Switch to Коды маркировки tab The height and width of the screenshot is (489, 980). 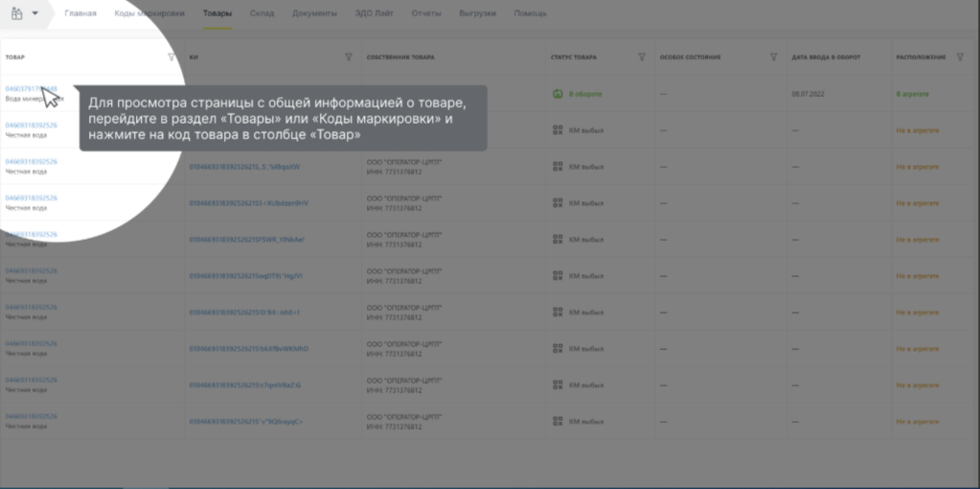[149, 13]
